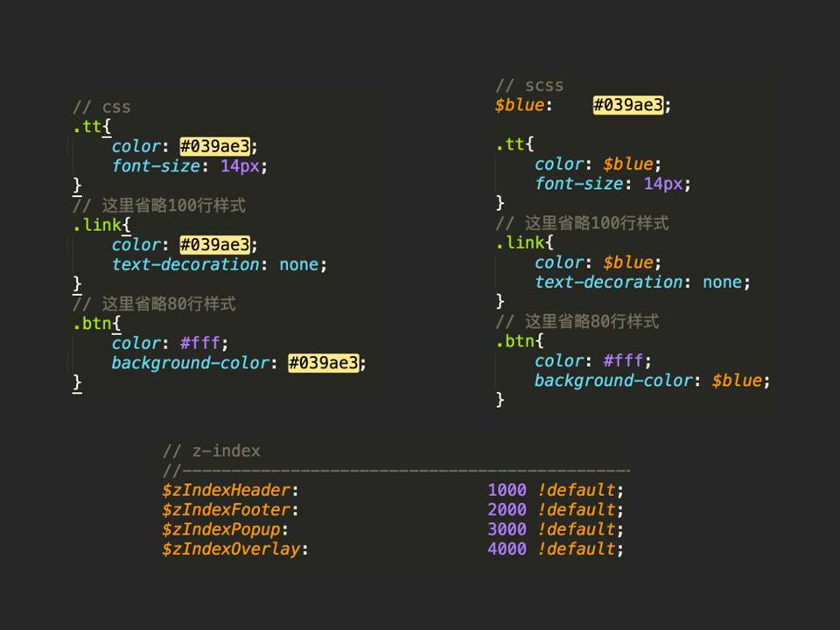Click highlighted #039ae3 after CSS background-color
Image resolution: width=840 pixels, height=630 pixels.
[x=323, y=363]
